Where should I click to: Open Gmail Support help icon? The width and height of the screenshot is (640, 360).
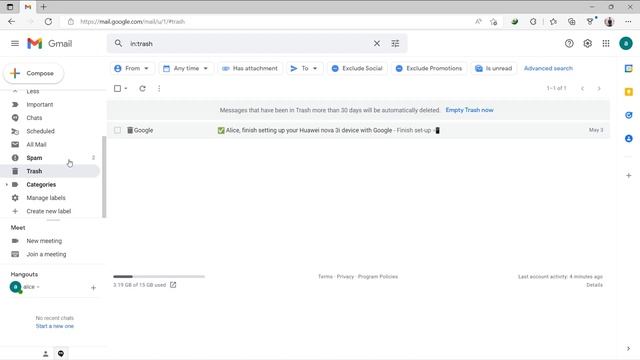(569, 43)
